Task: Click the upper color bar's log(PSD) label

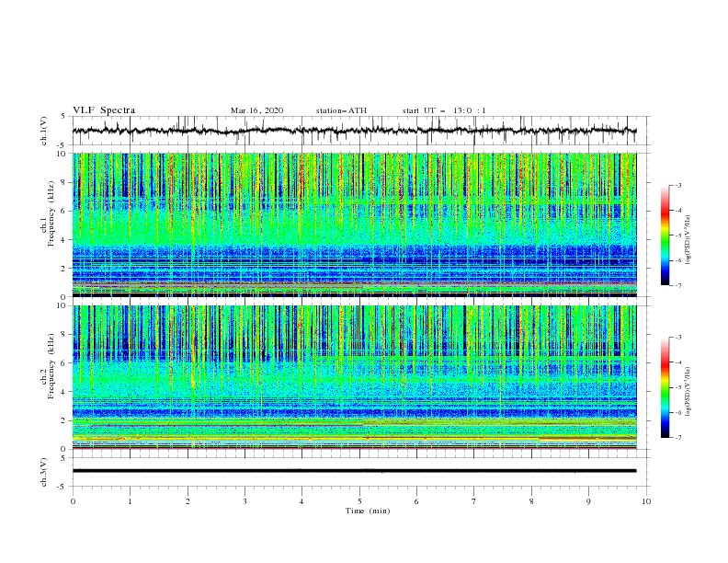Action: click(x=688, y=240)
